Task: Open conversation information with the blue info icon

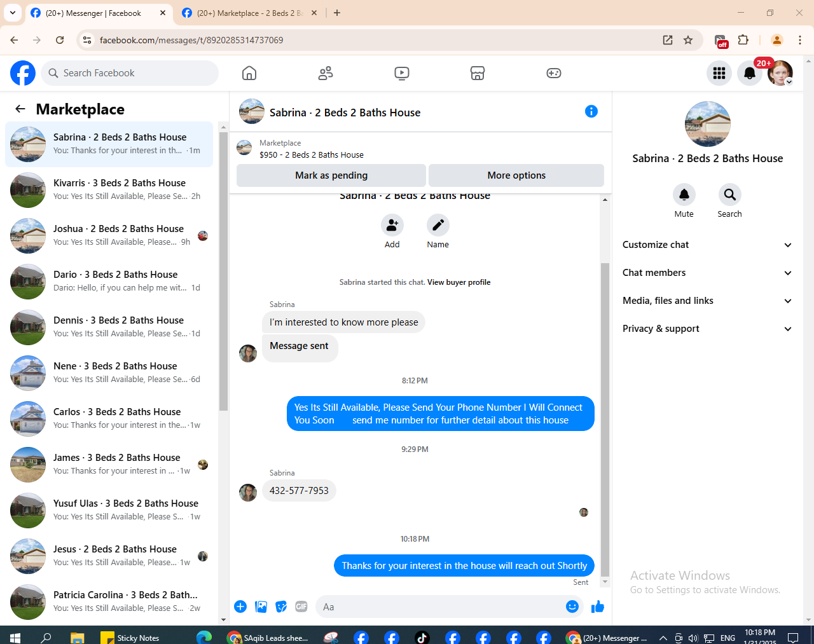Action: (x=591, y=111)
